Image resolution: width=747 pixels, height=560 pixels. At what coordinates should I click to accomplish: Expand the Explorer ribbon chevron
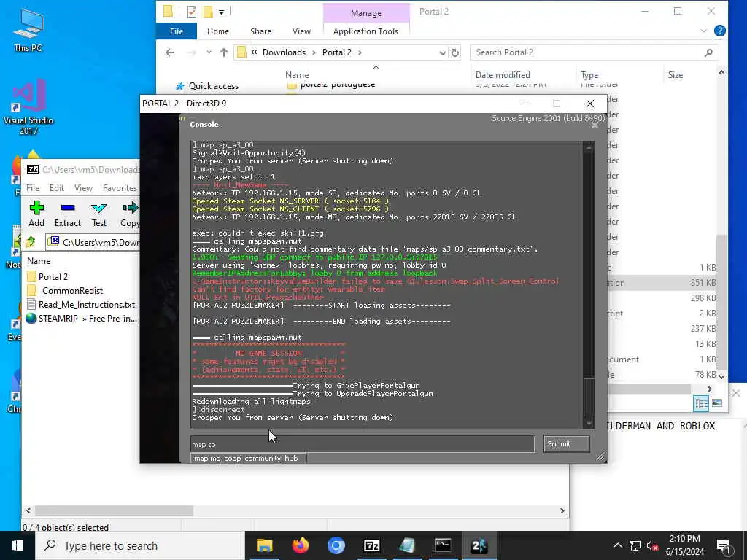click(x=704, y=31)
